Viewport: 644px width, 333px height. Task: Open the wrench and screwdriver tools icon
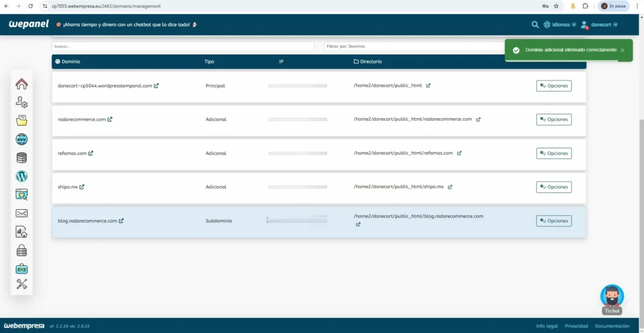pos(22,284)
